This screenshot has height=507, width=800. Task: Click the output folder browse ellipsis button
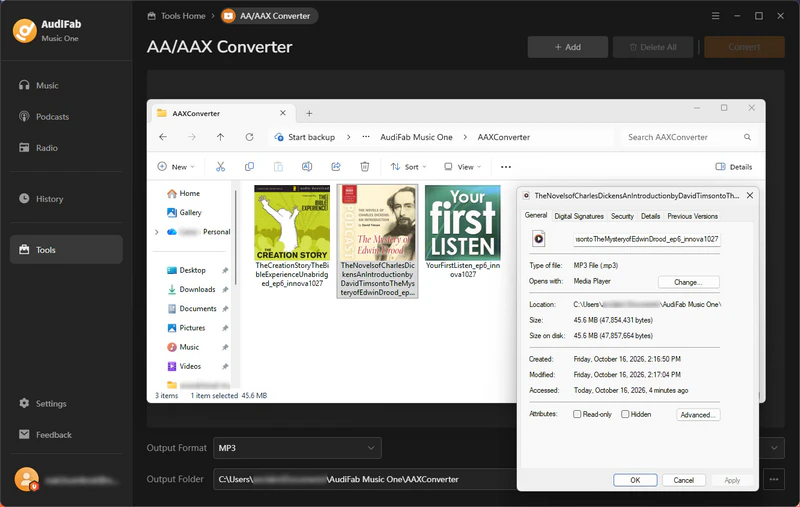click(774, 479)
